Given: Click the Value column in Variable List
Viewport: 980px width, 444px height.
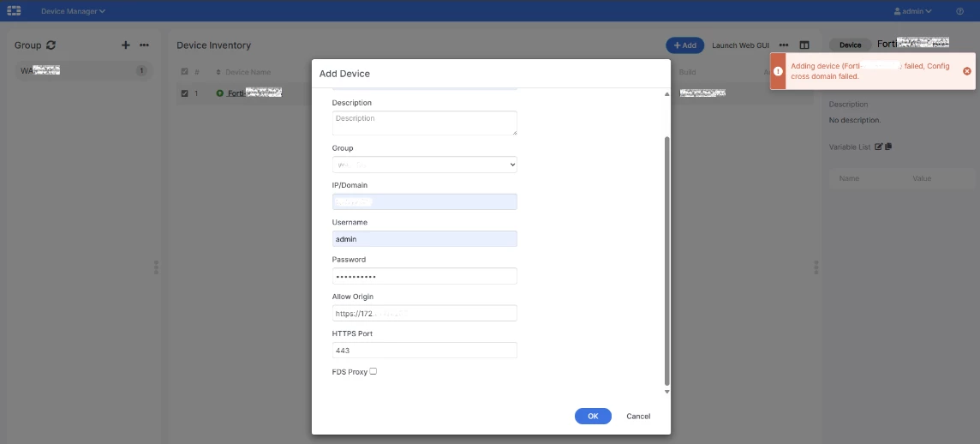Looking at the screenshot, I should [x=922, y=178].
